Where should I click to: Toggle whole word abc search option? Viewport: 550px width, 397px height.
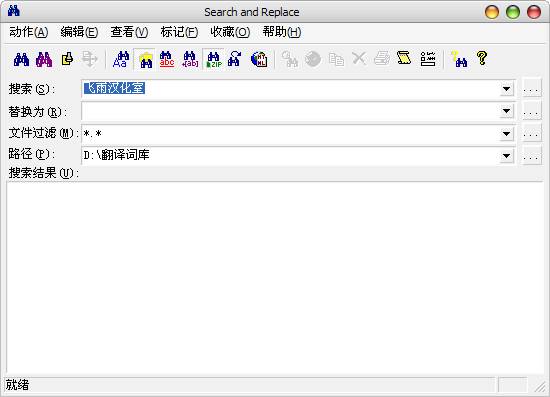pos(167,59)
